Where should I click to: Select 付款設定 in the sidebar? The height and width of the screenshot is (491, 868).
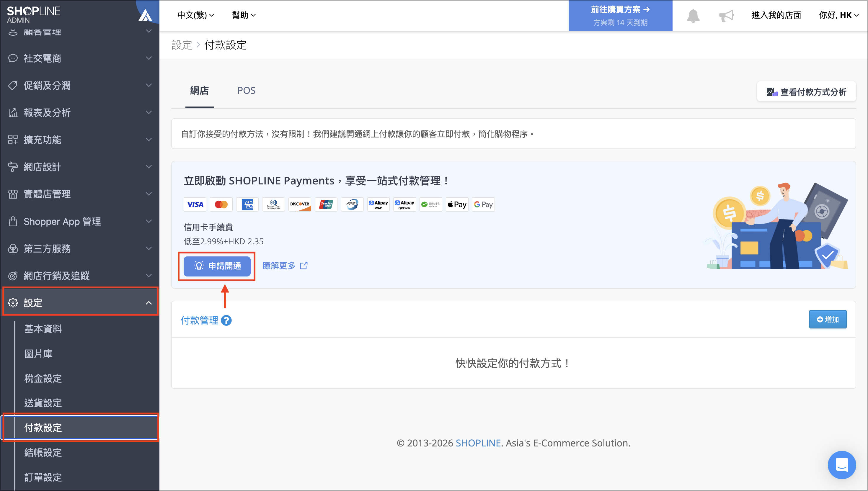click(x=80, y=428)
